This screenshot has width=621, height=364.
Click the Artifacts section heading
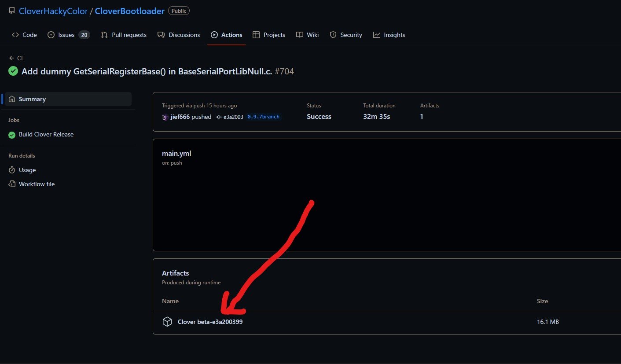[x=176, y=273]
